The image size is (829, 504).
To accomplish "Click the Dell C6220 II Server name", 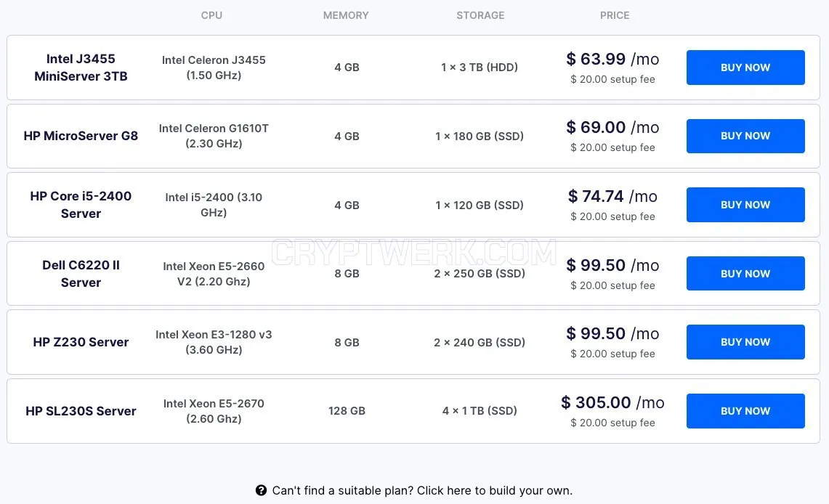I will pos(81,274).
